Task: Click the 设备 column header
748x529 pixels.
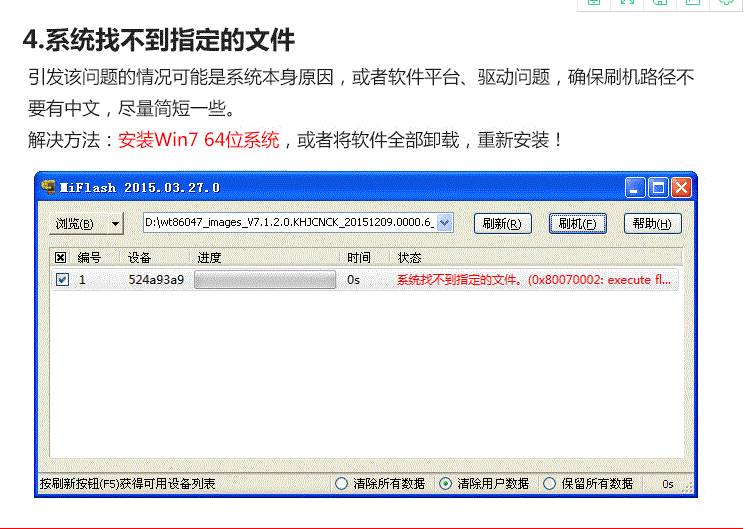Action: click(x=139, y=258)
